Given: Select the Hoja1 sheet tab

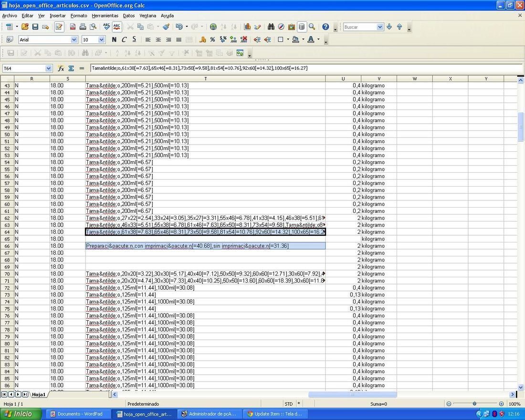Looking at the screenshot, I should [39, 395].
